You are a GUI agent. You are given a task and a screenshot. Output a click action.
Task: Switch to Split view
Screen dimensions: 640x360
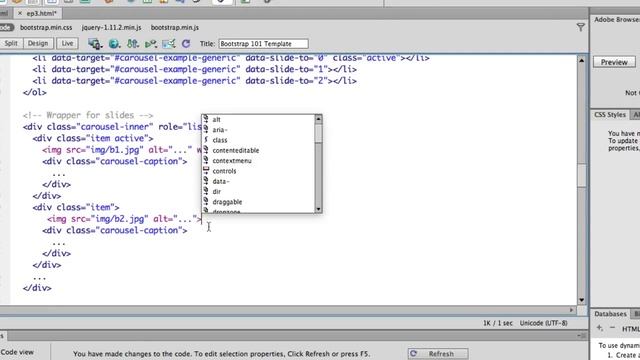(11, 43)
